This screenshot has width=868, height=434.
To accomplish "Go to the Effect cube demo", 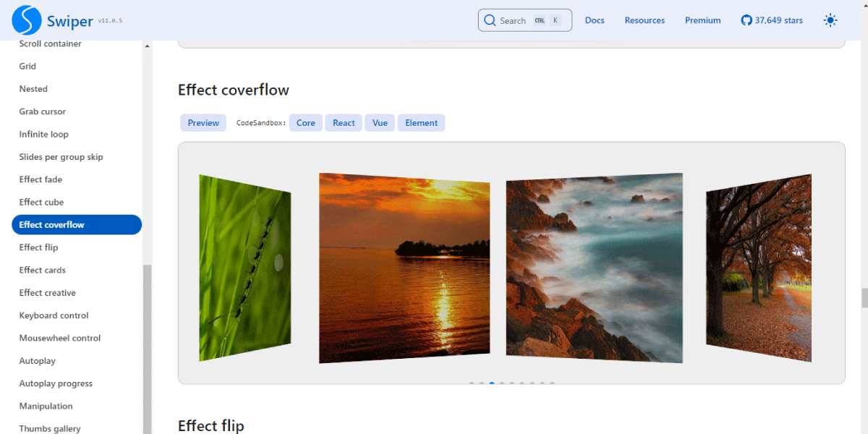I will pos(41,202).
